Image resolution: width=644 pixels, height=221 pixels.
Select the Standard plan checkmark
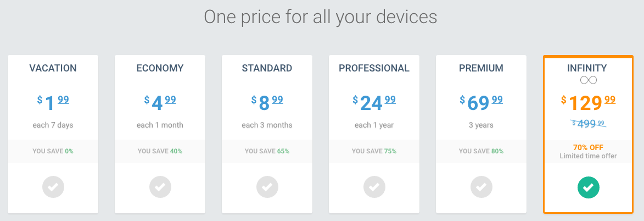267,187
